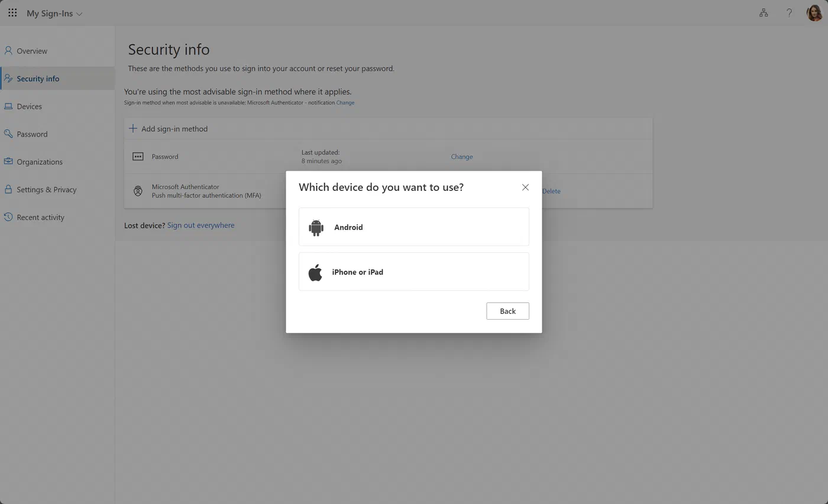Viewport: 828px width, 504px height.
Task: Select the '8 minutes ago' timestamp
Action: coord(321,161)
